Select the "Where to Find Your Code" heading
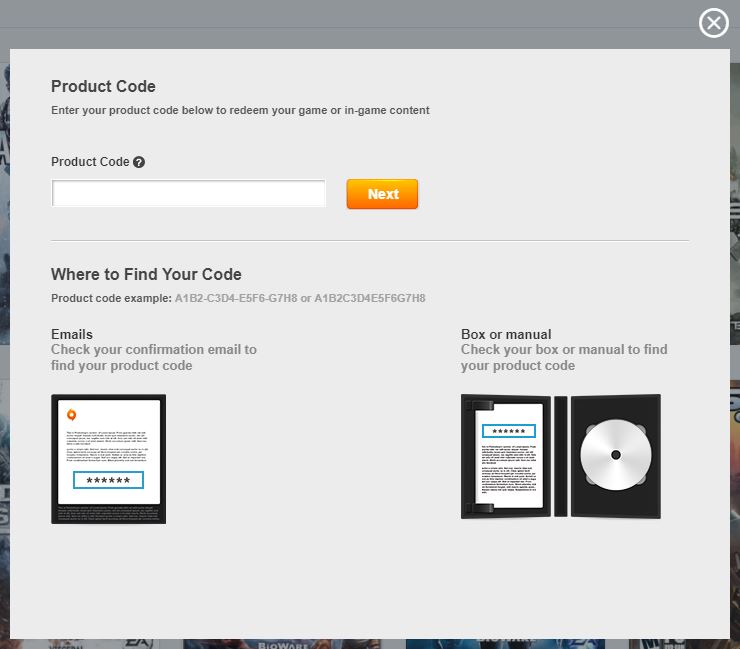This screenshot has height=649, width=740. pyautogui.click(x=146, y=274)
